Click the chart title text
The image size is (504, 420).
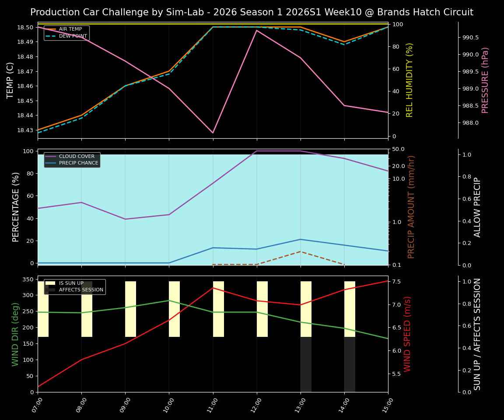click(x=252, y=12)
